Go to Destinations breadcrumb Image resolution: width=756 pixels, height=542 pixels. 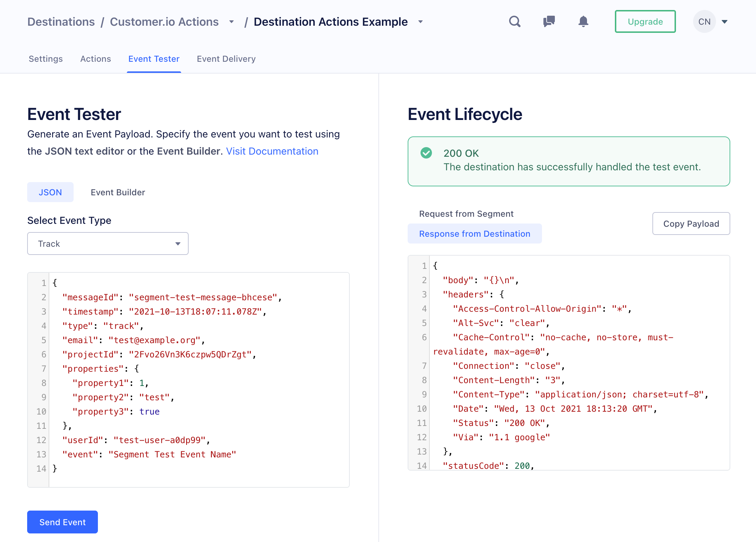pos(61,22)
